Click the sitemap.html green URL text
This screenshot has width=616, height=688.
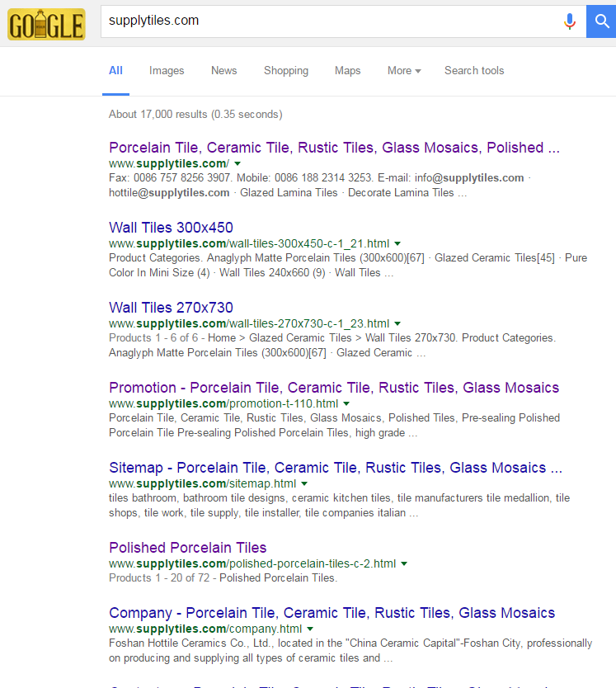(x=203, y=483)
